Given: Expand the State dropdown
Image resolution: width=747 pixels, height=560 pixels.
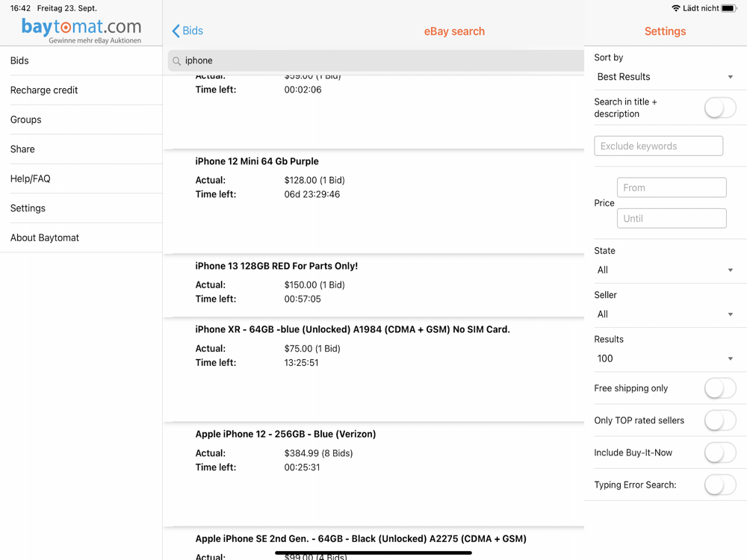Looking at the screenshot, I should click(x=665, y=270).
